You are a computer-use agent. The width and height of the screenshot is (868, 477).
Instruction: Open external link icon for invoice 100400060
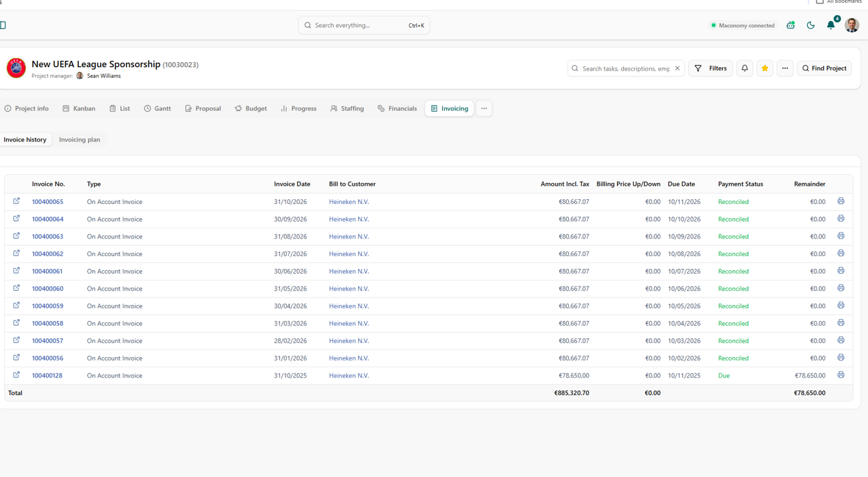click(x=16, y=288)
